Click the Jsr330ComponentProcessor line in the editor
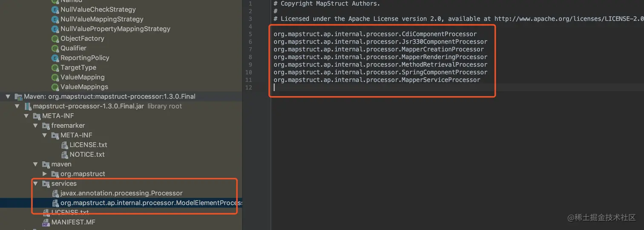The width and height of the screenshot is (644, 230). (380, 42)
